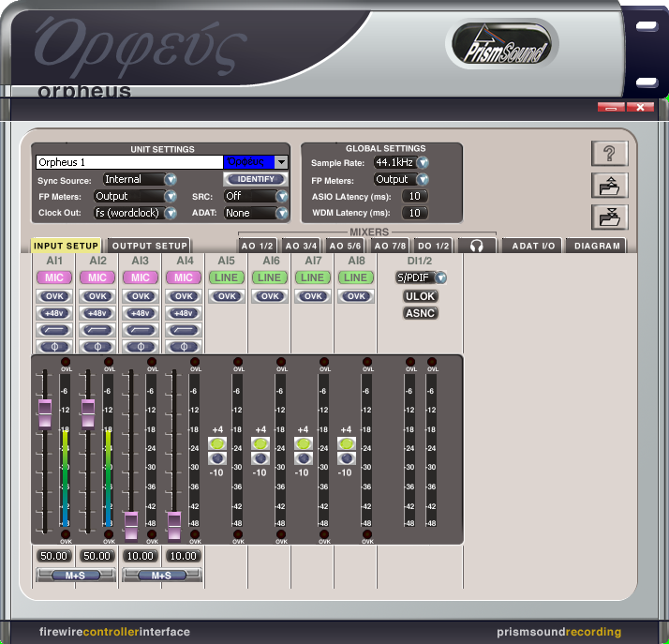Open the headphones mixer tab
This screenshot has width=669, height=644.
point(477,246)
